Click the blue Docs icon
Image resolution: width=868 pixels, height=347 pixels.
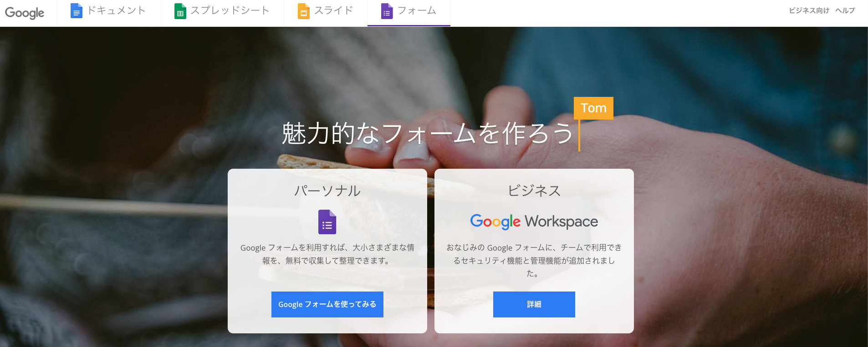(77, 11)
